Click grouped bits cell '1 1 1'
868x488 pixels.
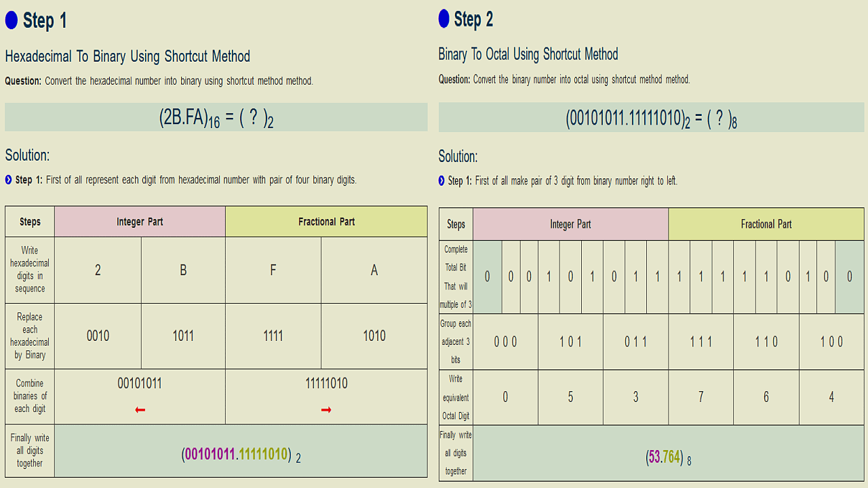coord(701,342)
